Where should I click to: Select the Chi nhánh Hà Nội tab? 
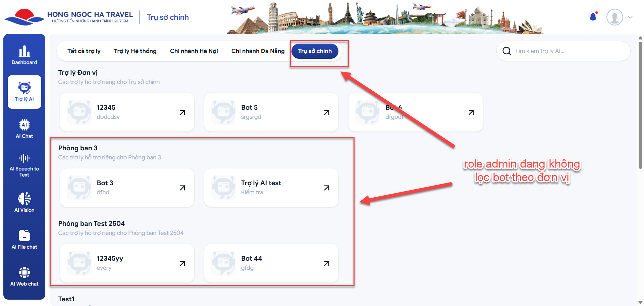pyautogui.click(x=194, y=51)
